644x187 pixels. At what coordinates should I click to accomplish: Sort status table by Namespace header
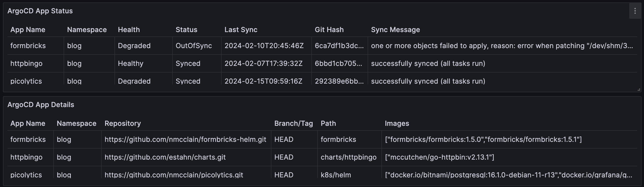tap(87, 30)
